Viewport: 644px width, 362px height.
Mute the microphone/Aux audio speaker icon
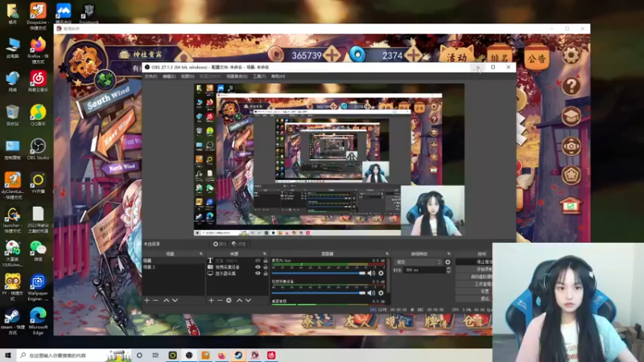pos(371,273)
